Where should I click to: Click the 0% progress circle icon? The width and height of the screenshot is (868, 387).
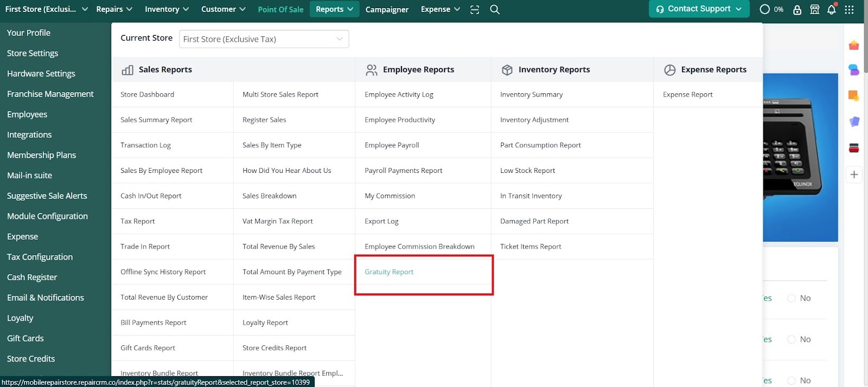(x=765, y=9)
